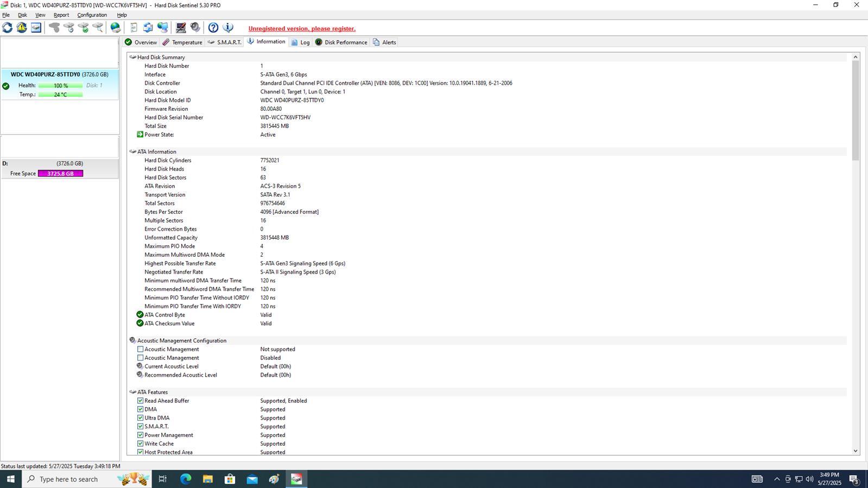The image size is (868, 488).
Task: Toggle the S.M.A.R.T. feature checkbox
Action: pyautogui.click(x=141, y=427)
